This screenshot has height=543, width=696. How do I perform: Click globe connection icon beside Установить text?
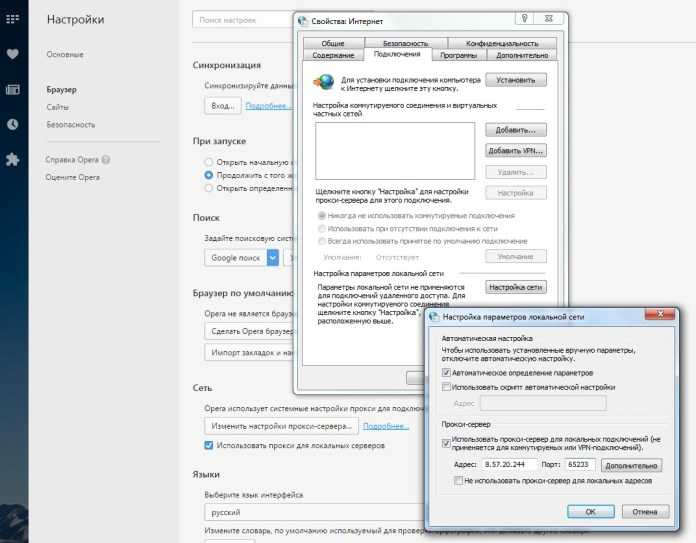click(324, 82)
